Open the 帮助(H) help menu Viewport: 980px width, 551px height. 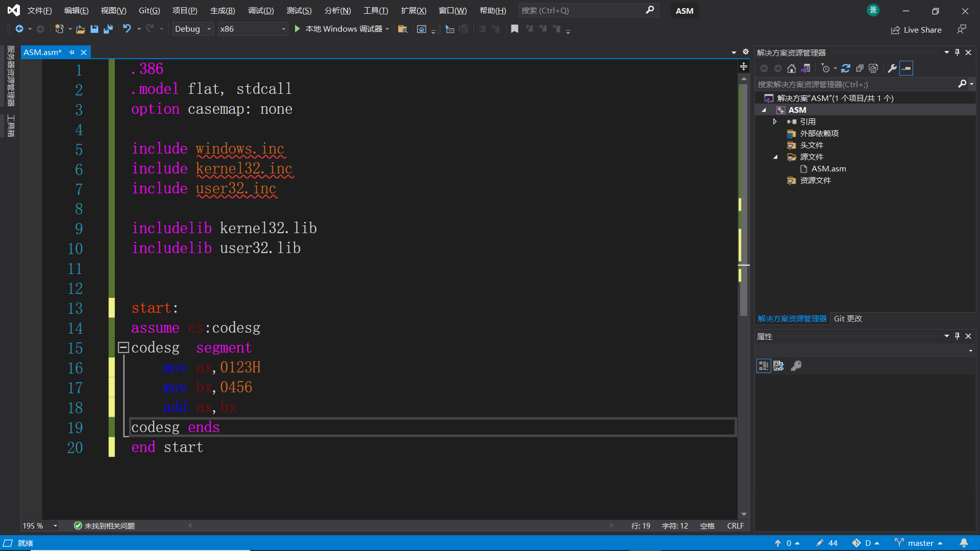click(493, 10)
